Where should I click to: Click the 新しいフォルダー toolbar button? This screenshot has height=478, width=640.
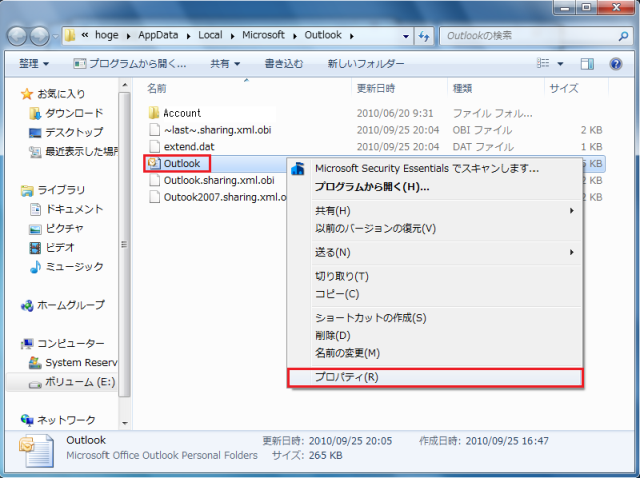[x=366, y=64]
